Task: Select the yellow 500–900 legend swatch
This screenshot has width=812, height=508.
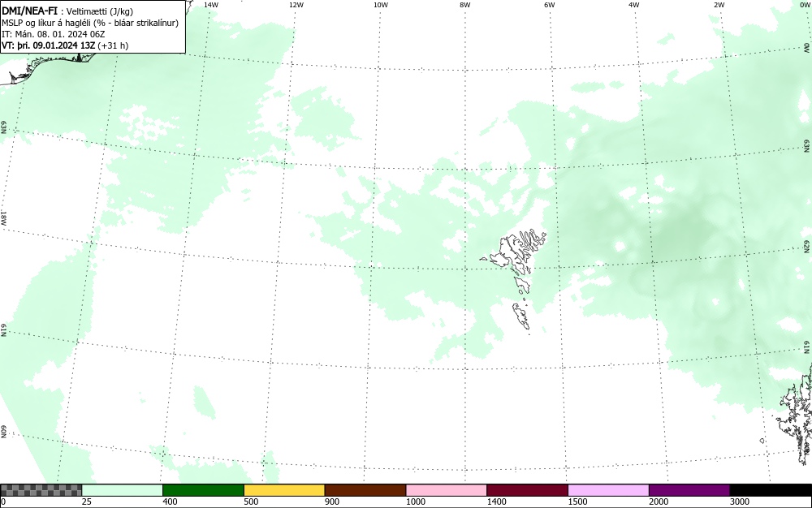Action: 284,490
